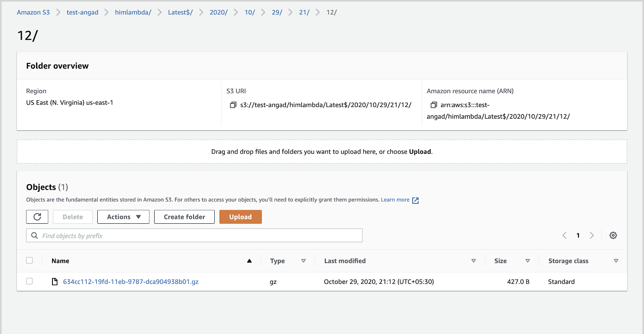Click the Create folder button
The width and height of the screenshot is (644, 334).
pos(184,217)
